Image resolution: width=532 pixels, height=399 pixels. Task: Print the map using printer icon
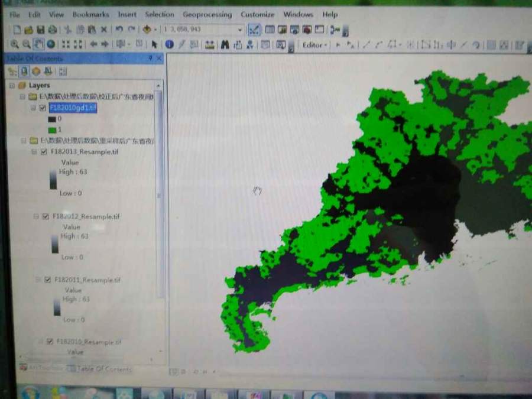tap(52, 30)
